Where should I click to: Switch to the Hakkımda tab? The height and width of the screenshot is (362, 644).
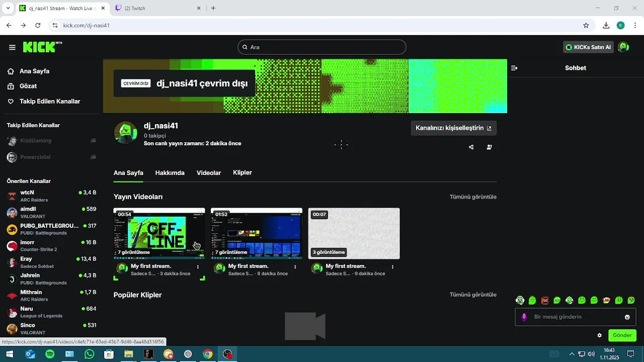[x=170, y=173]
